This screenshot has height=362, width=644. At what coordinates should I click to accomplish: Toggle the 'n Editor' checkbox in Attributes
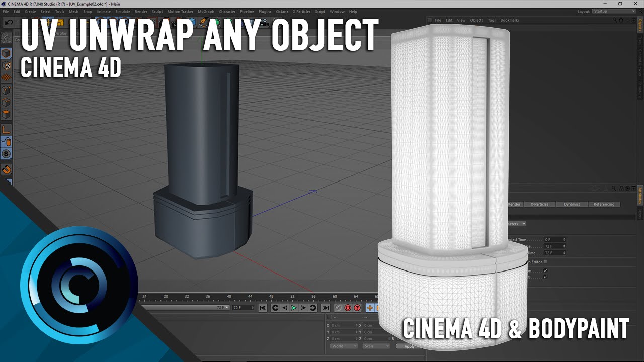click(546, 261)
